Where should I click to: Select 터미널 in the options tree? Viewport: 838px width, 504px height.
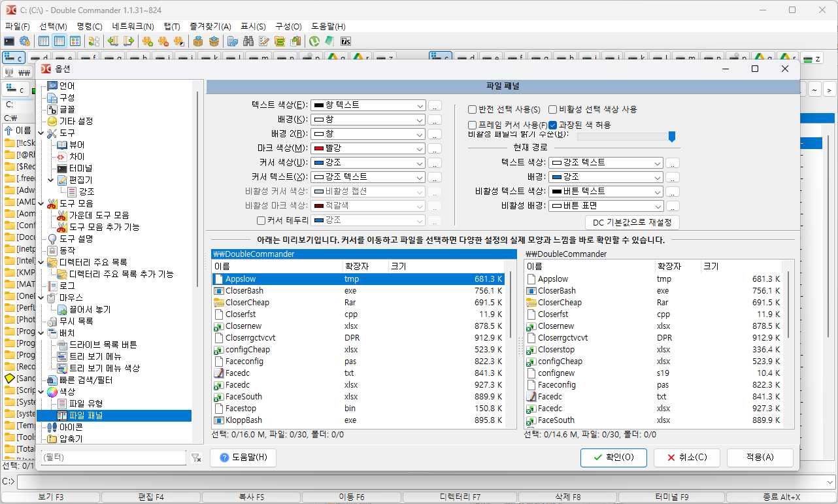80,168
